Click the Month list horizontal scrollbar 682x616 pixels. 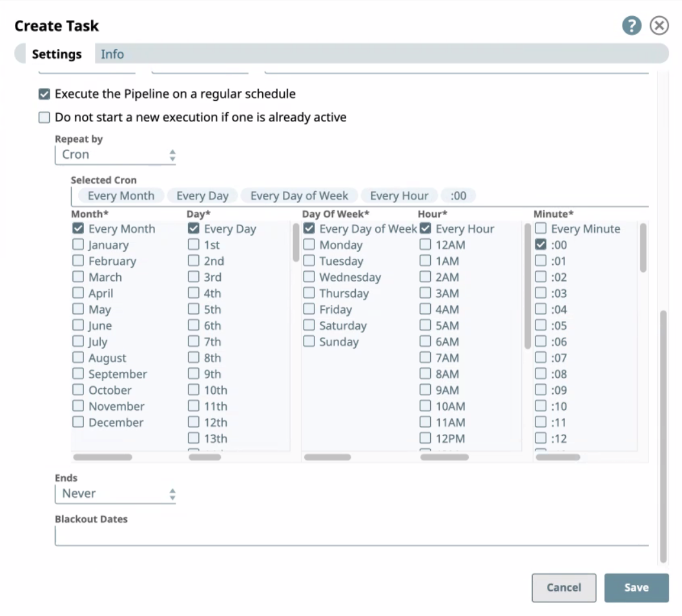pos(103,457)
